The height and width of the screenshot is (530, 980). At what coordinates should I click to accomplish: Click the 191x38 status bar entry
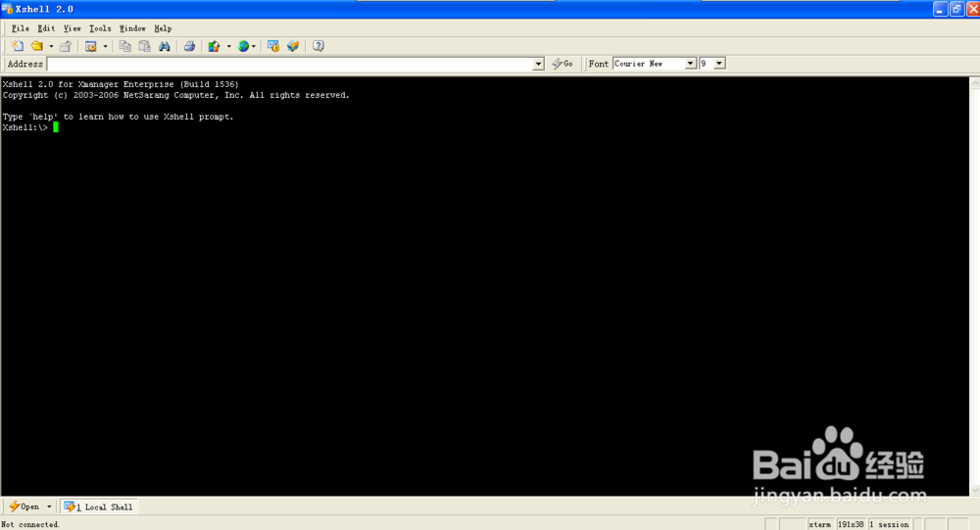point(851,524)
